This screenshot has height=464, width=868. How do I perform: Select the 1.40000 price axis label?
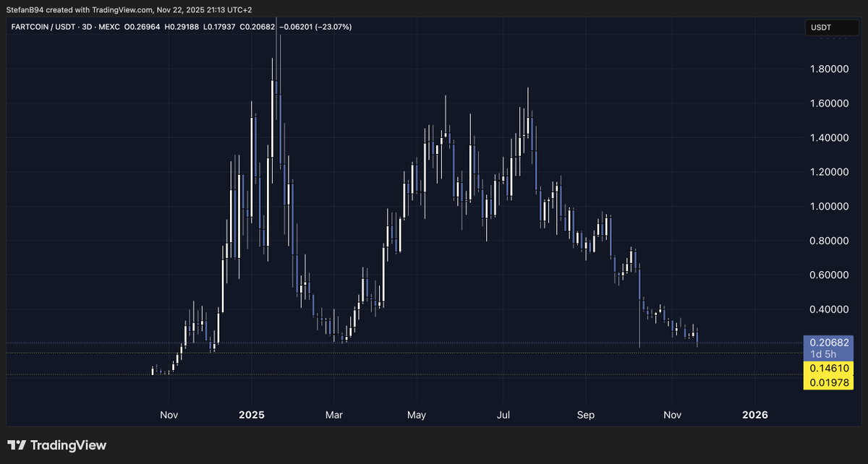tap(830, 137)
